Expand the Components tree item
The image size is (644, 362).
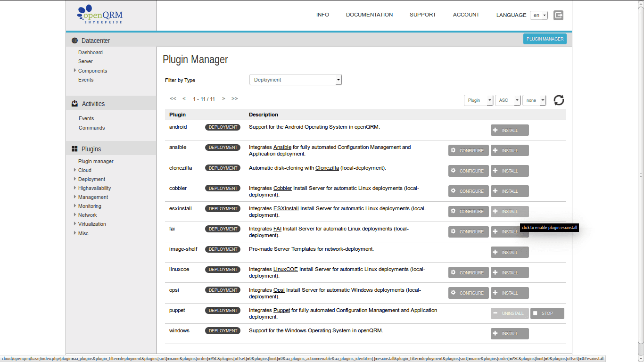[x=74, y=71]
